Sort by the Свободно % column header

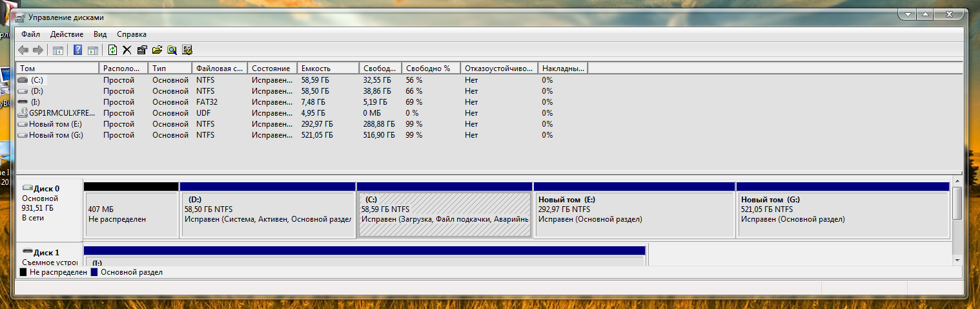pos(431,68)
